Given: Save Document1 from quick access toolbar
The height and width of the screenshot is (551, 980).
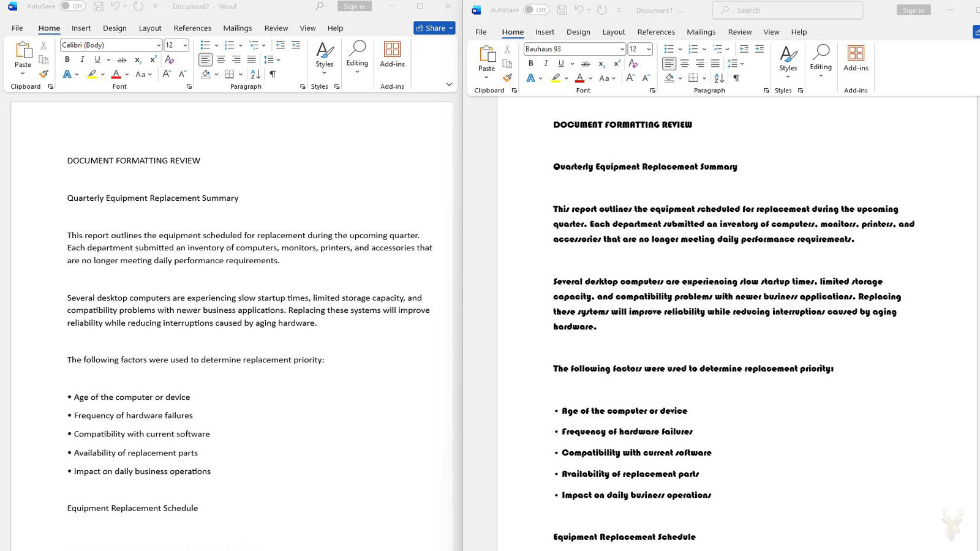Looking at the screenshot, I should [562, 10].
